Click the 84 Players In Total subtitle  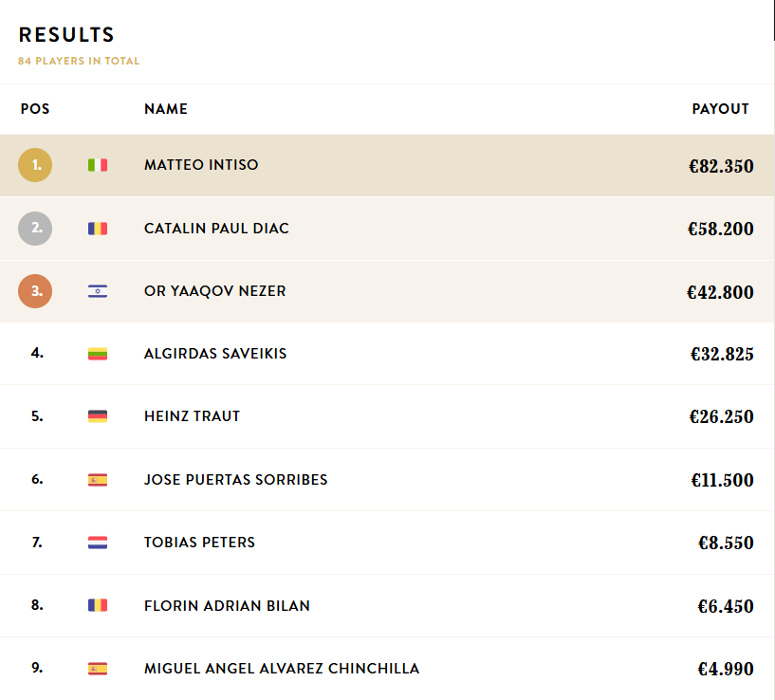coord(79,61)
